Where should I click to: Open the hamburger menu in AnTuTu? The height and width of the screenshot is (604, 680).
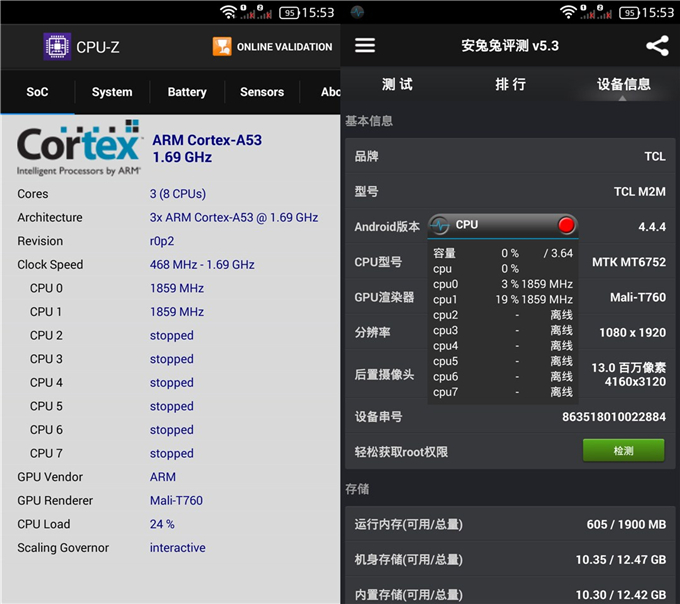point(365,46)
